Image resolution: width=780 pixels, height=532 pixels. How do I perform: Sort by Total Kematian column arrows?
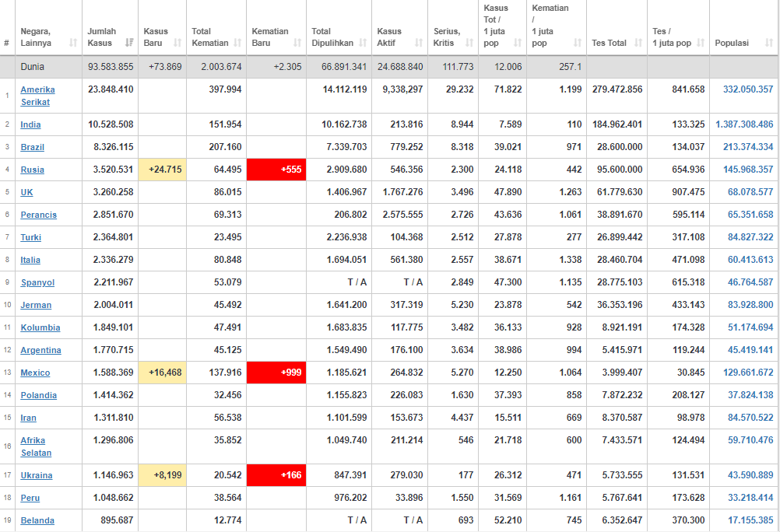(237, 43)
